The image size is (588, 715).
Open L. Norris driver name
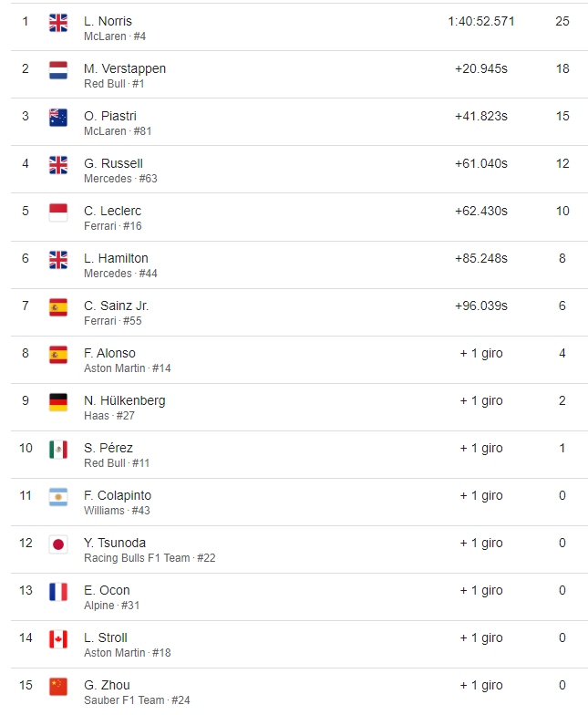coord(108,21)
